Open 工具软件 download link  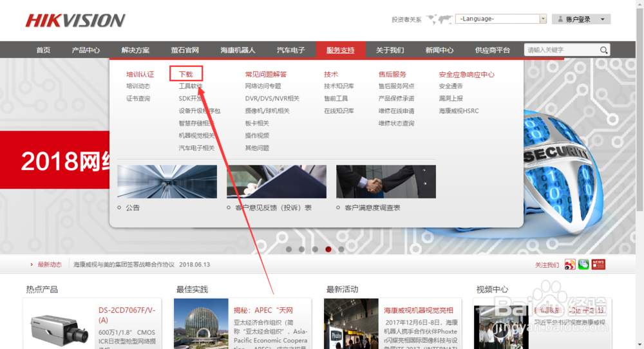click(191, 86)
